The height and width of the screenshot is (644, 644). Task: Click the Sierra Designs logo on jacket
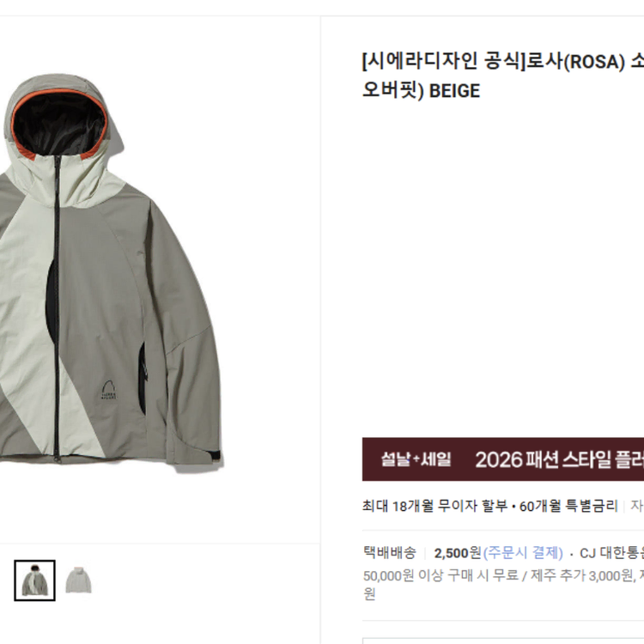(108, 390)
